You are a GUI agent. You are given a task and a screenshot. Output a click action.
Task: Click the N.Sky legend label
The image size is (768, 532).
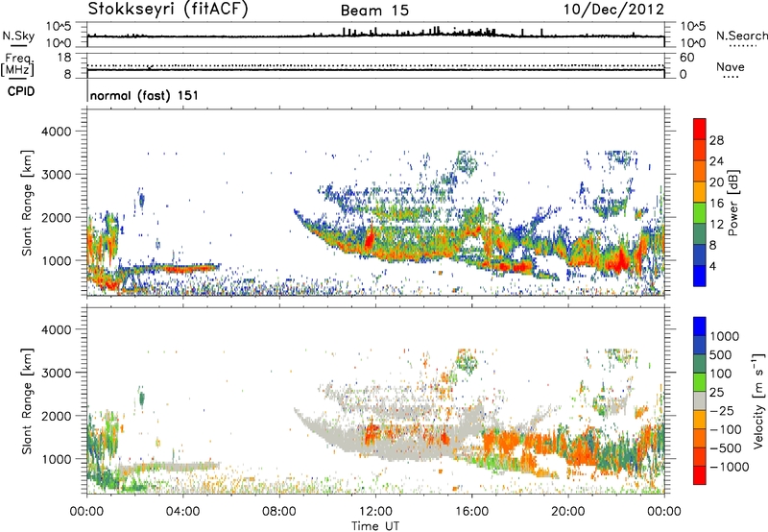pos(18,36)
